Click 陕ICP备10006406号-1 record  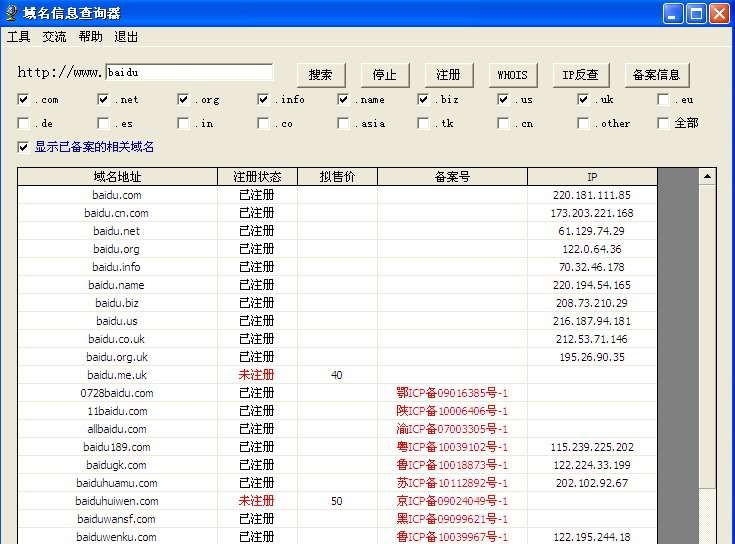(x=452, y=411)
